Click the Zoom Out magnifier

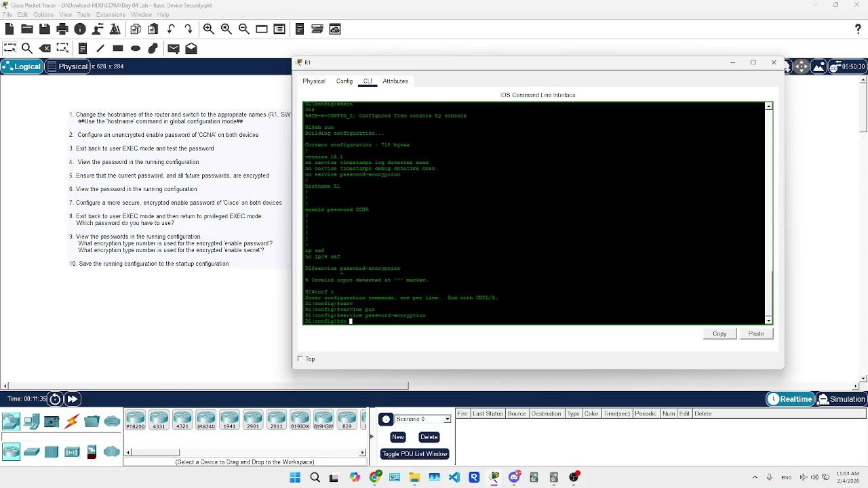pyautogui.click(x=244, y=29)
